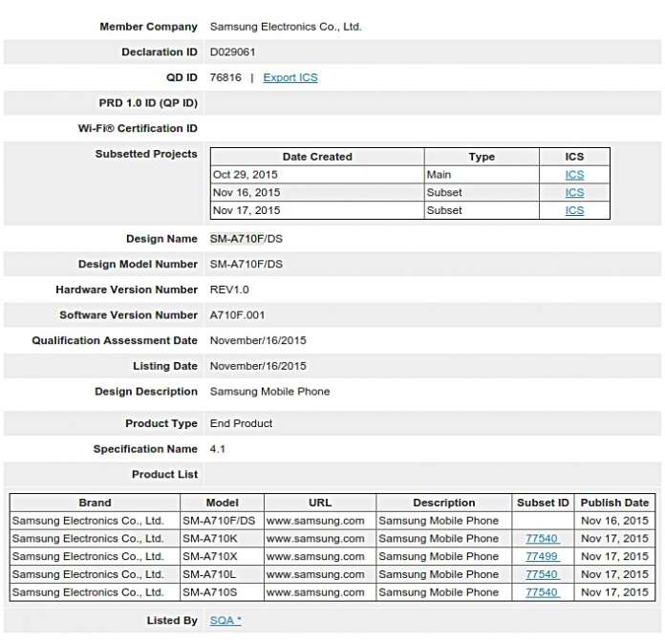The width and height of the screenshot is (665, 644).
Task: Select Software Version value A710F.001
Action: (x=237, y=315)
